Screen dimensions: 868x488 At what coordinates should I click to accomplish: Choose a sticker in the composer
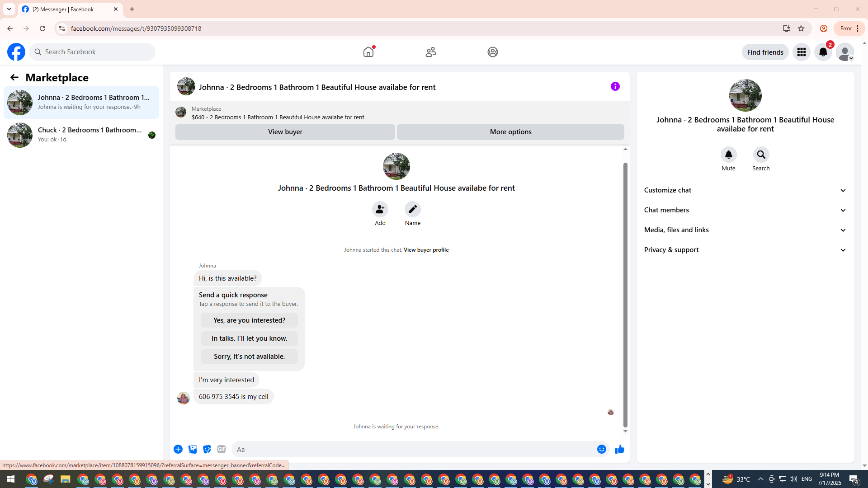[207, 449]
